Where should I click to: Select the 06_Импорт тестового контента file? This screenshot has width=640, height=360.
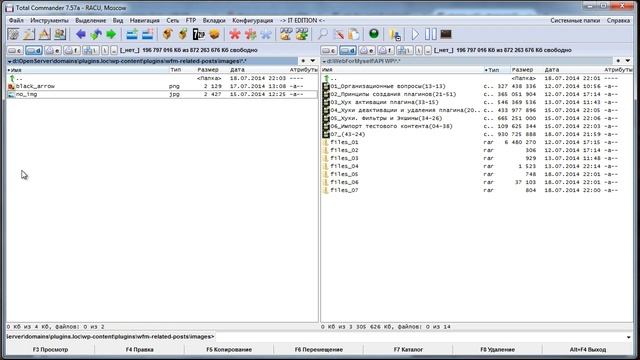pos(476,127)
